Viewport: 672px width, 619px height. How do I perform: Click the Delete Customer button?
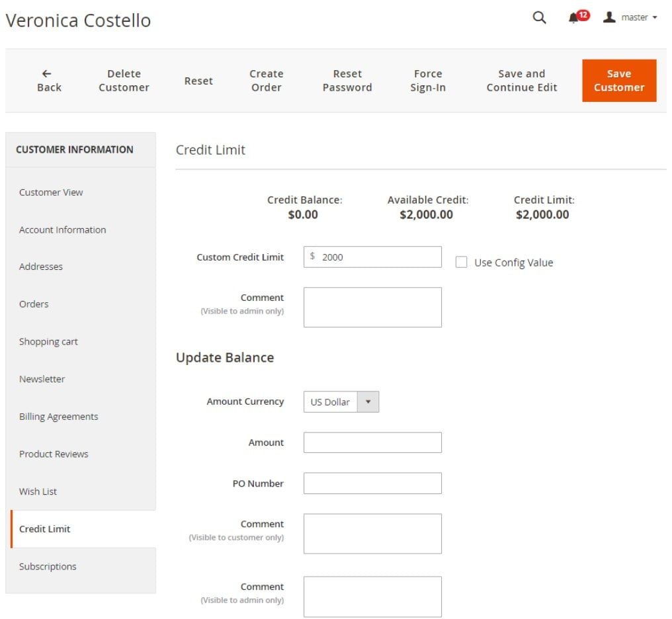point(124,81)
